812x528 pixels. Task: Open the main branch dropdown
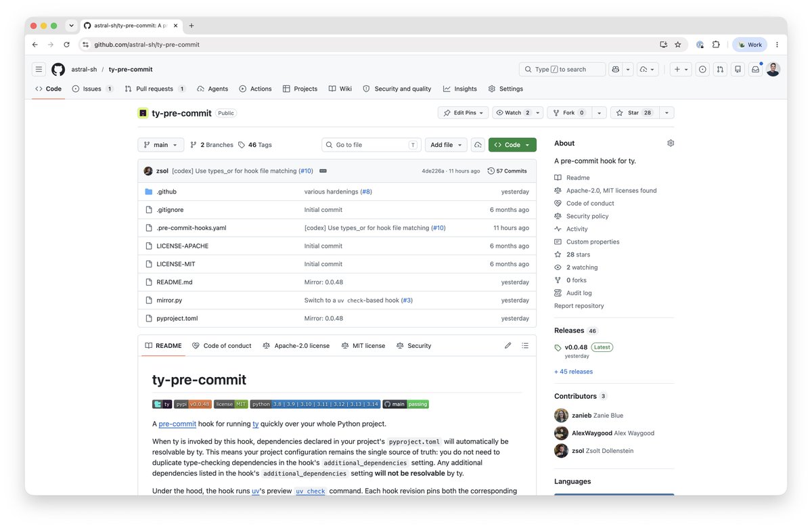(x=160, y=145)
